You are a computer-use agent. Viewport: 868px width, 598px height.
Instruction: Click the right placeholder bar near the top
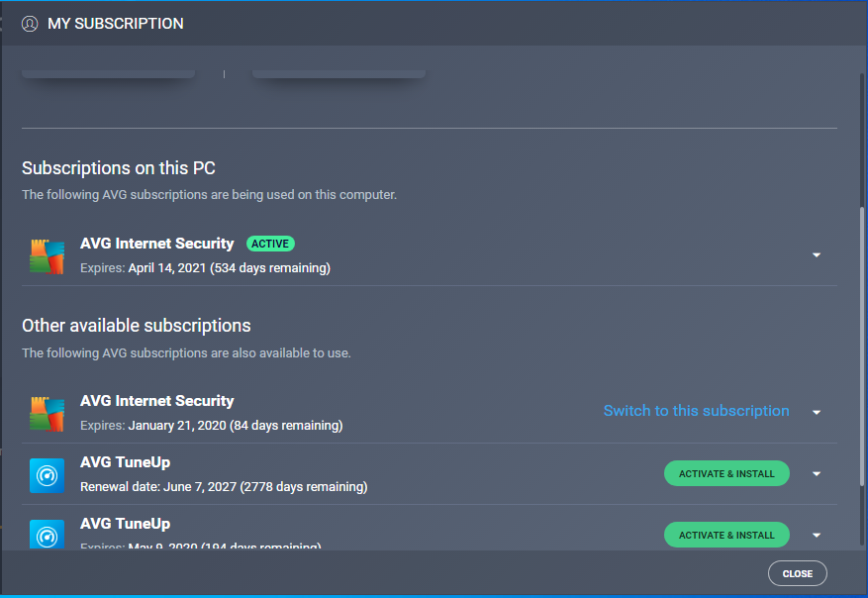coord(338,73)
